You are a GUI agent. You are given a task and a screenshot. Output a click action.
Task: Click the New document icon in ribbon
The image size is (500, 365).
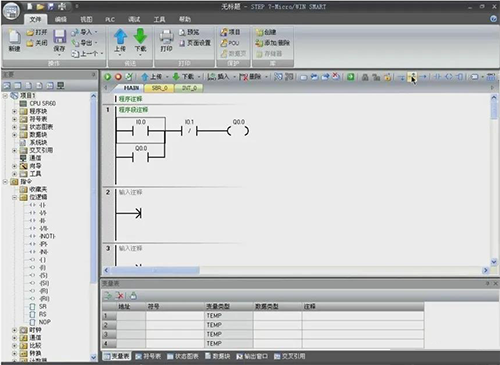click(x=14, y=36)
